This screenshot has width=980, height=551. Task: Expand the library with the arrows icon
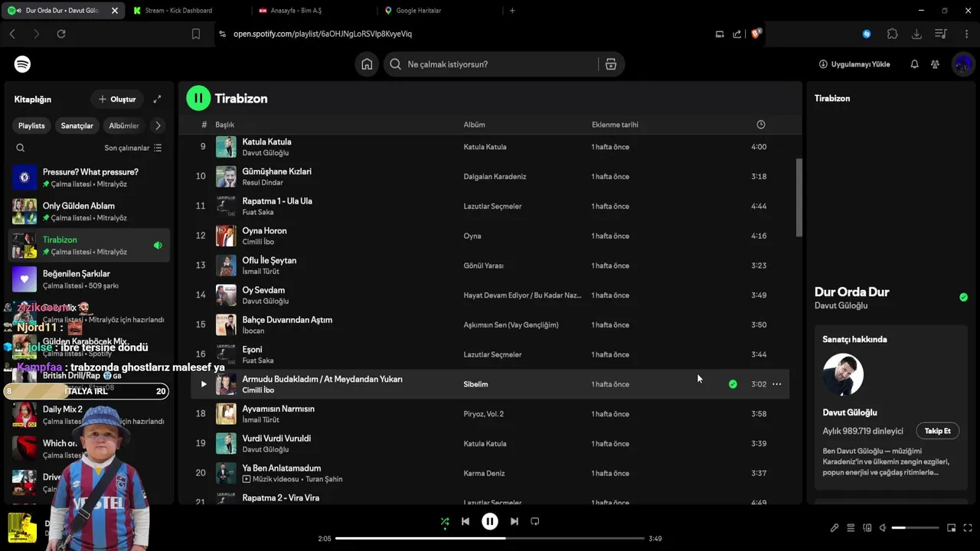(157, 99)
